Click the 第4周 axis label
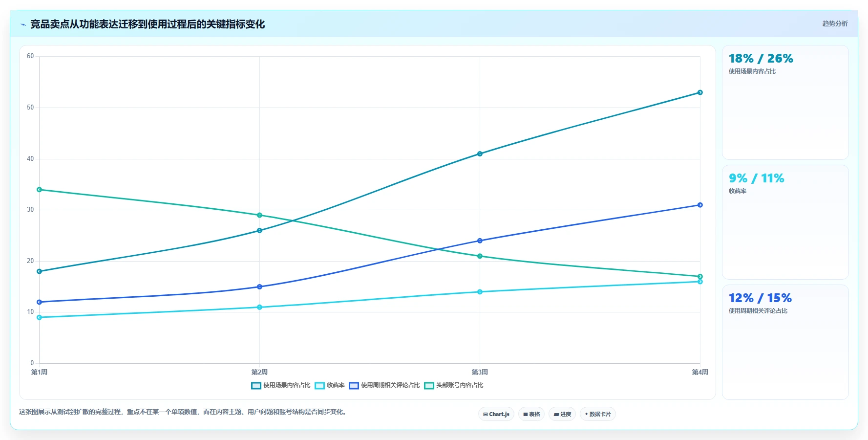Viewport: 868px width, 440px height. pyautogui.click(x=700, y=372)
